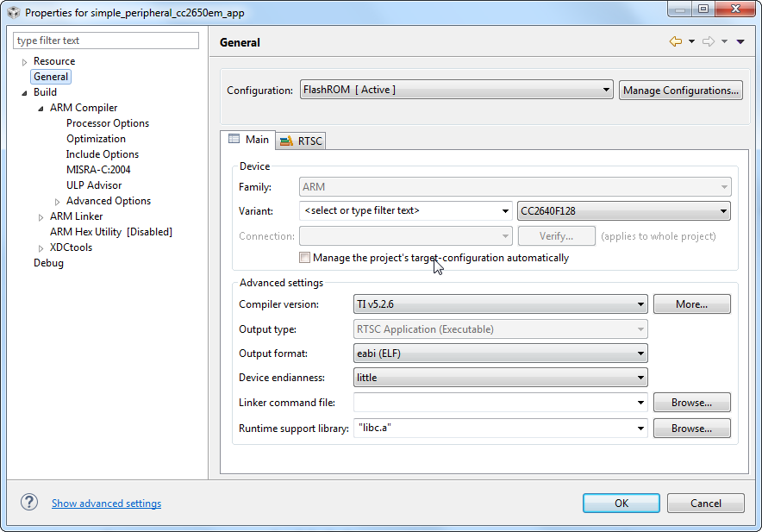
Task: Open the Compiler version dropdown
Action: (501, 304)
